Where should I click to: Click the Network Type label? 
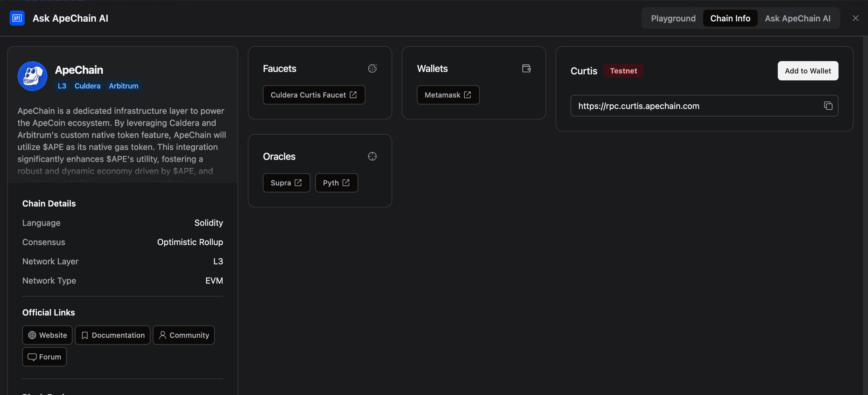tap(49, 281)
